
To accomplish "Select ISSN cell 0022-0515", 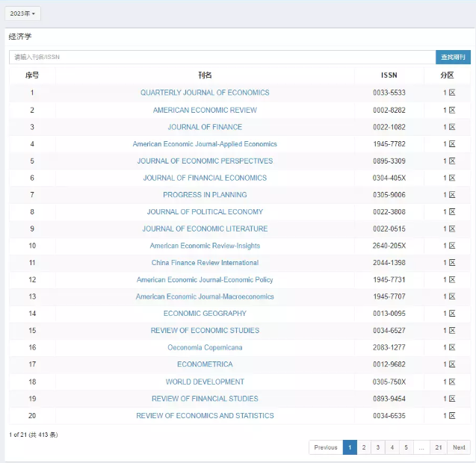I will pyautogui.click(x=389, y=229).
